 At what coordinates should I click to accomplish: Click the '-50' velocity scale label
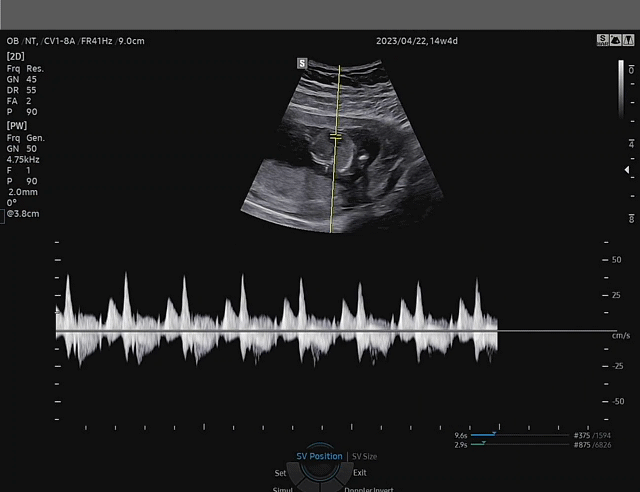(618, 401)
